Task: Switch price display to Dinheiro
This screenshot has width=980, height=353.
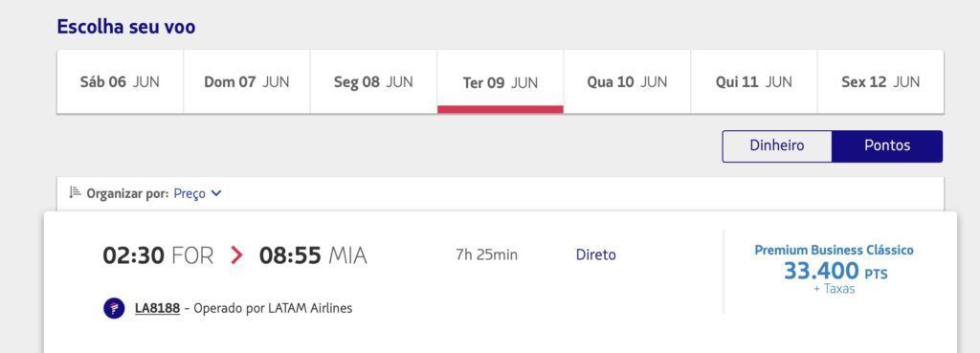Action: [777, 146]
